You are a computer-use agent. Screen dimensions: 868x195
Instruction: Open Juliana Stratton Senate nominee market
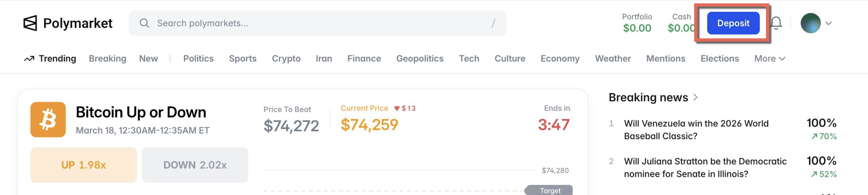pos(705,167)
